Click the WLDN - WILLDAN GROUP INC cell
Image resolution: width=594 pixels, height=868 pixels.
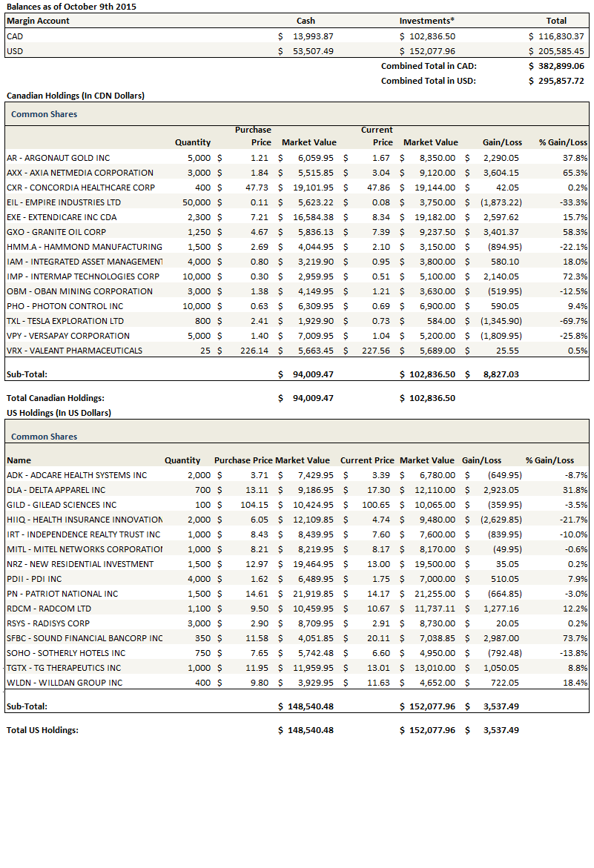(x=65, y=683)
